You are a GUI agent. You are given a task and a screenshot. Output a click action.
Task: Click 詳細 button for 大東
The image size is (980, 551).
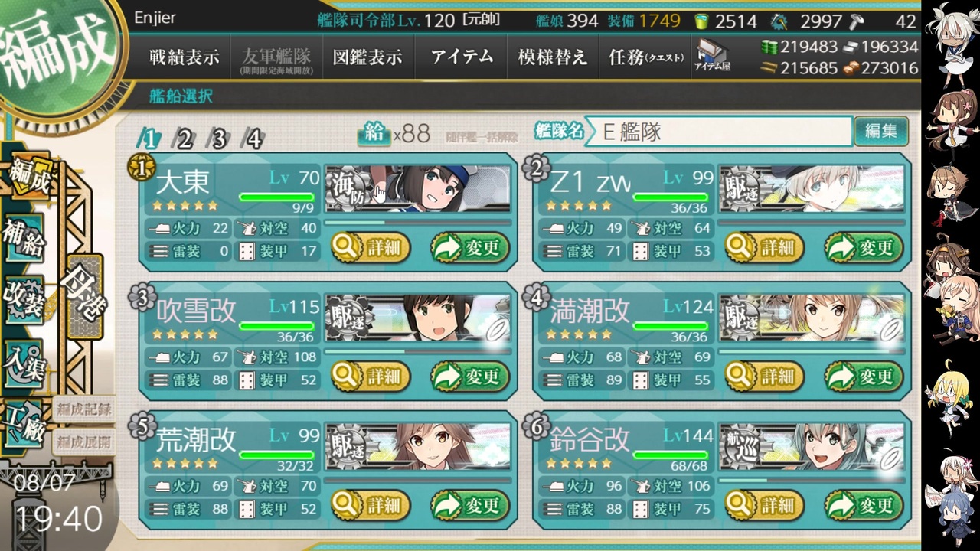[x=371, y=247]
